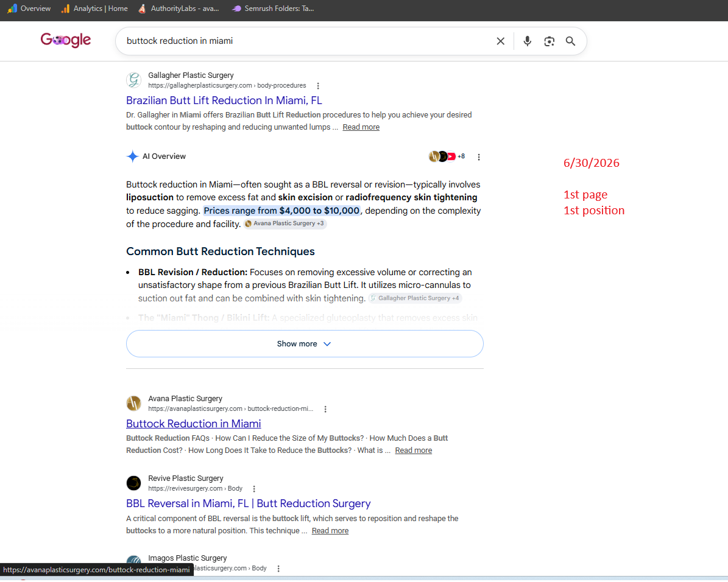Click Read more on Gallagher snippet
The width and height of the screenshot is (728, 582).
(361, 127)
